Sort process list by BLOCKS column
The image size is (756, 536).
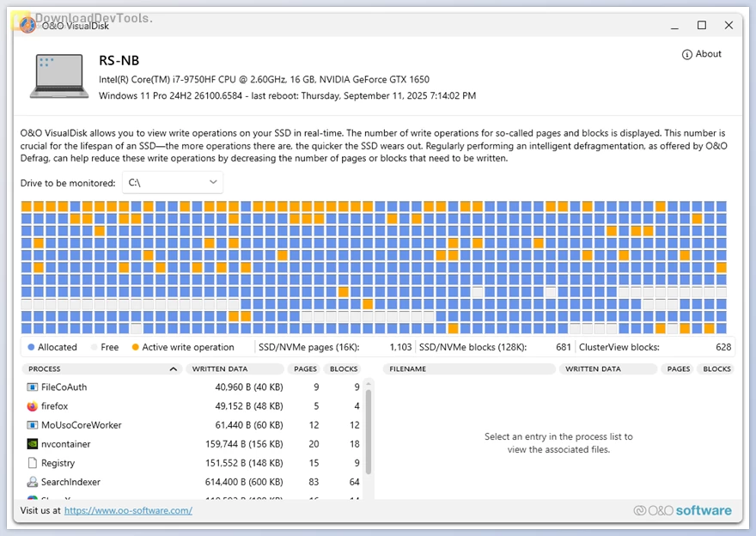(x=344, y=369)
